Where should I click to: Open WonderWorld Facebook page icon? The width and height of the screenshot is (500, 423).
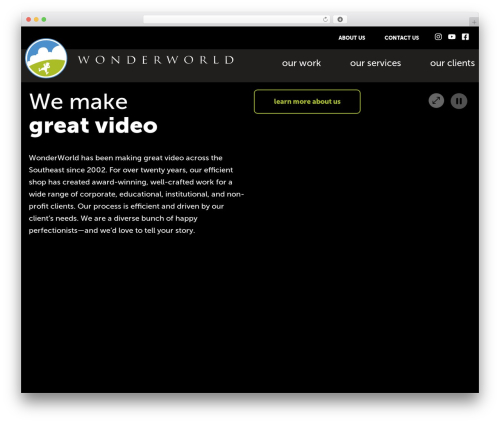coord(465,37)
